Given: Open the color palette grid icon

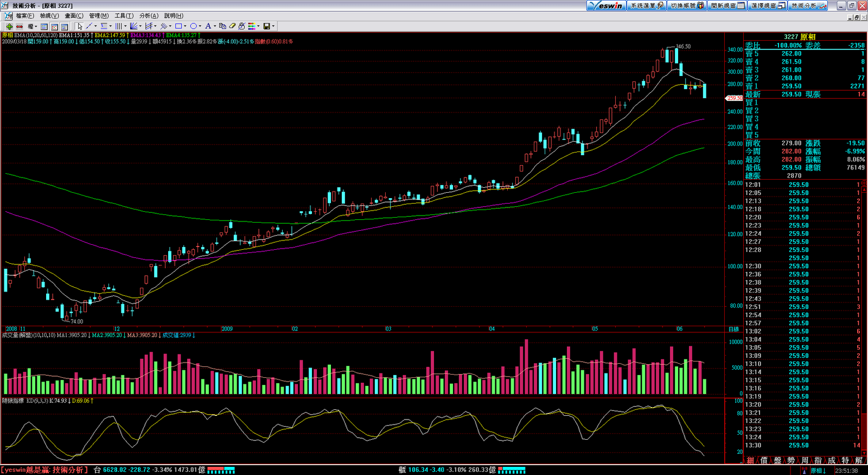Looking at the screenshot, I should point(251,26).
